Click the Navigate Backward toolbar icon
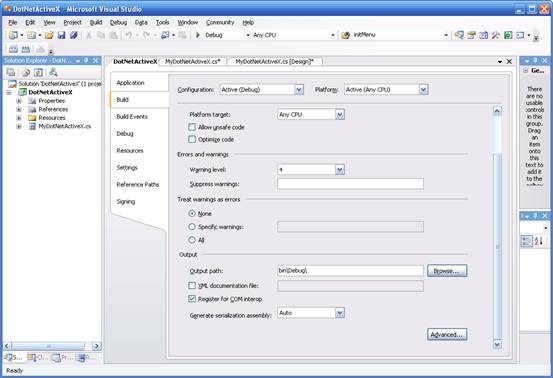The image size is (553, 378). coord(165,35)
